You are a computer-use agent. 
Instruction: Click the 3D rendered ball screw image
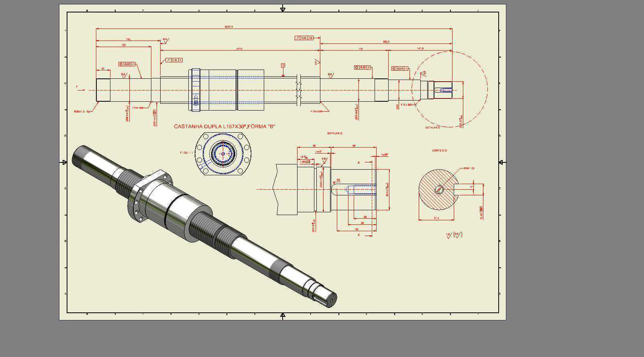204,227
